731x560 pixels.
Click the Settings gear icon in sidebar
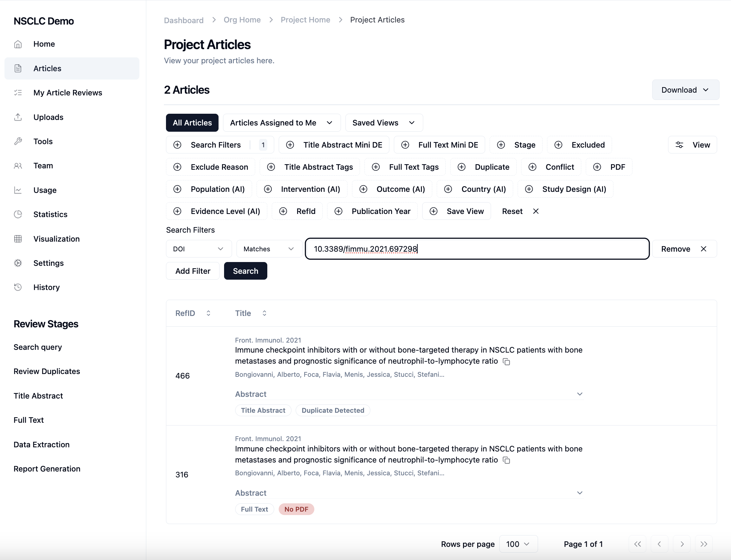pos(18,263)
